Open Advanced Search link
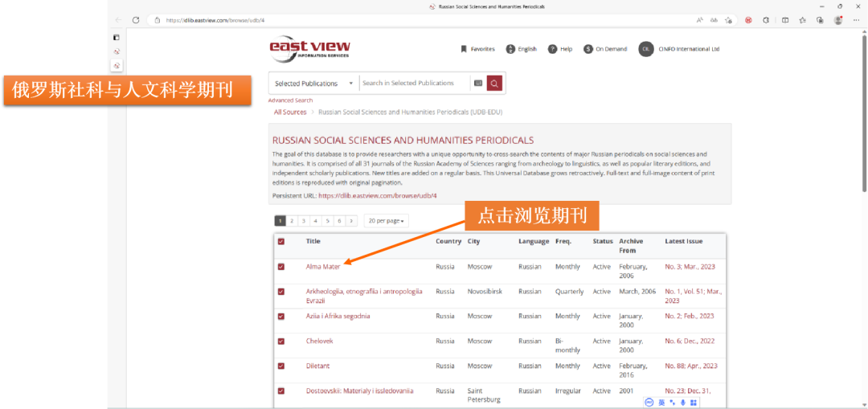The image size is (868, 409). 290,100
